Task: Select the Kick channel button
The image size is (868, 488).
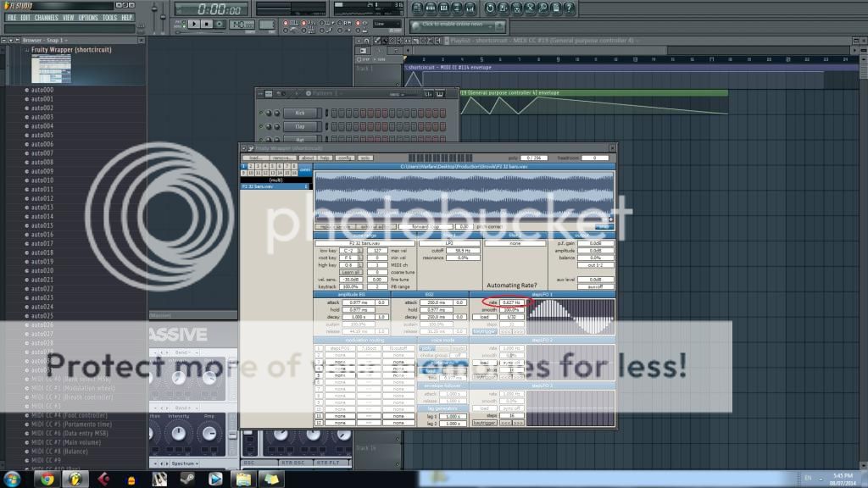Action: tap(302, 113)
